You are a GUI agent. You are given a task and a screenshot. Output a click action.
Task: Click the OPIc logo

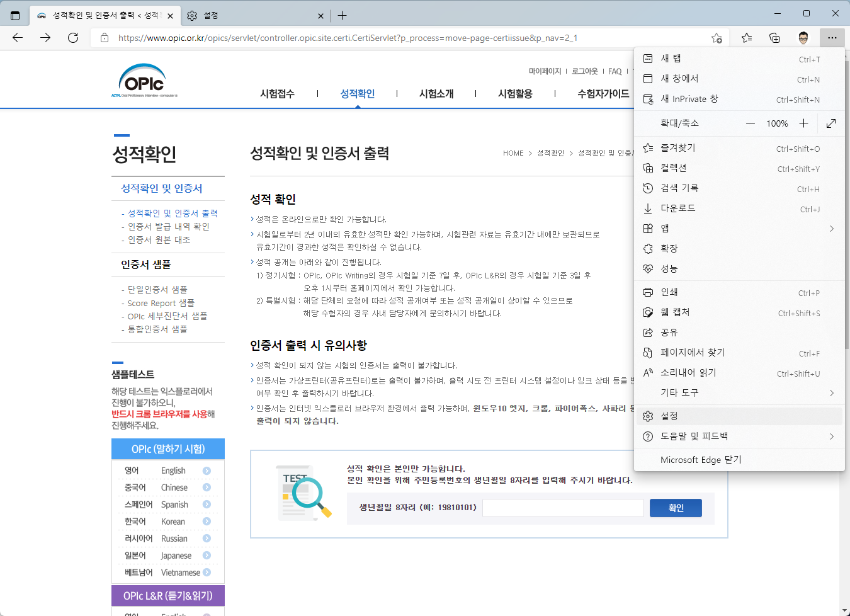pos(144,81)
